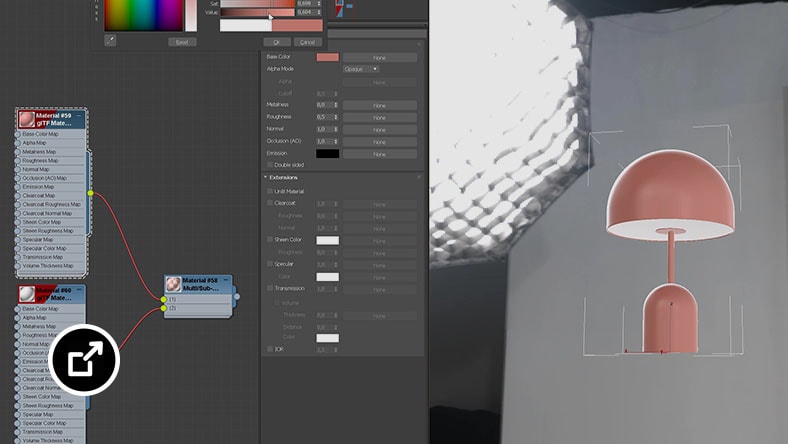788x444 pixels.
Task: Collapse the Material #58 node with its corner toggle
Action: pos(226,280)
